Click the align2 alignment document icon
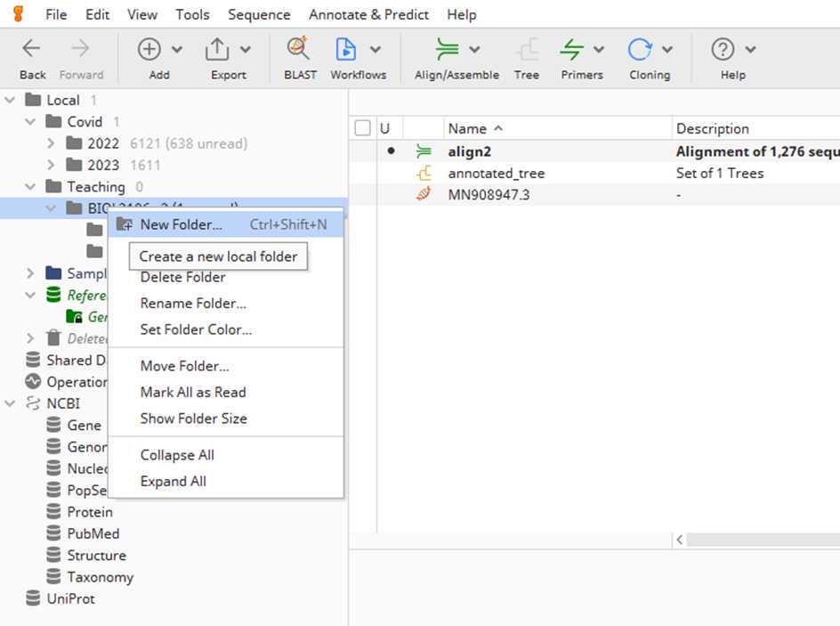This screenshot has width=840, height=626. coord(424,151)
